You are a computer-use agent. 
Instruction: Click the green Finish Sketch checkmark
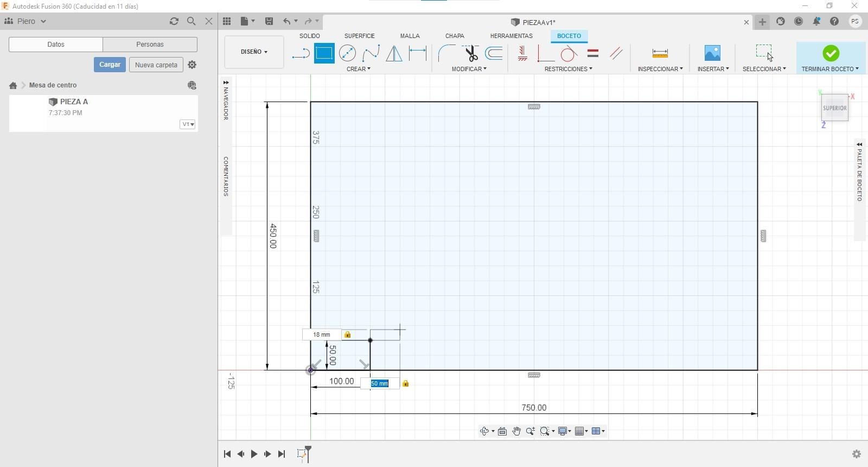pyautogui.click(x=831, y=53)
